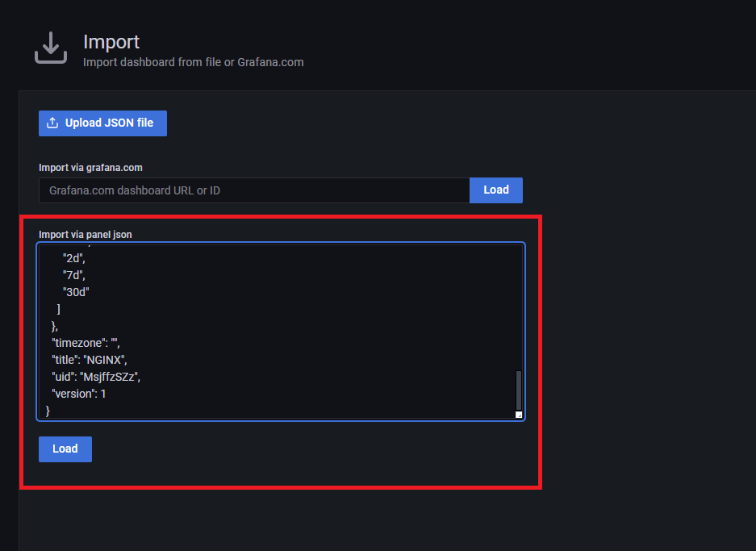Click Load next to grafana.com URL field

(x=495, y=190)
